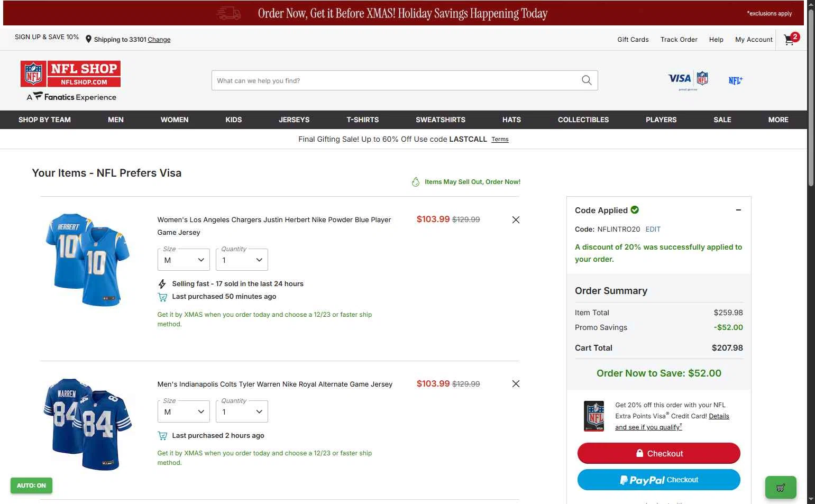
Task: Click the lightning bolt selling fast icon
Action: (162, 284)
